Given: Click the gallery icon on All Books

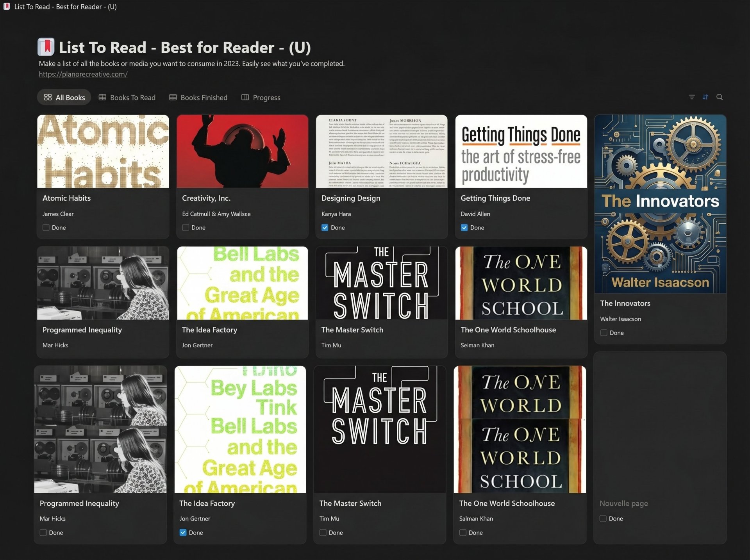Looking at the screenshot, I should click(48, 97).
